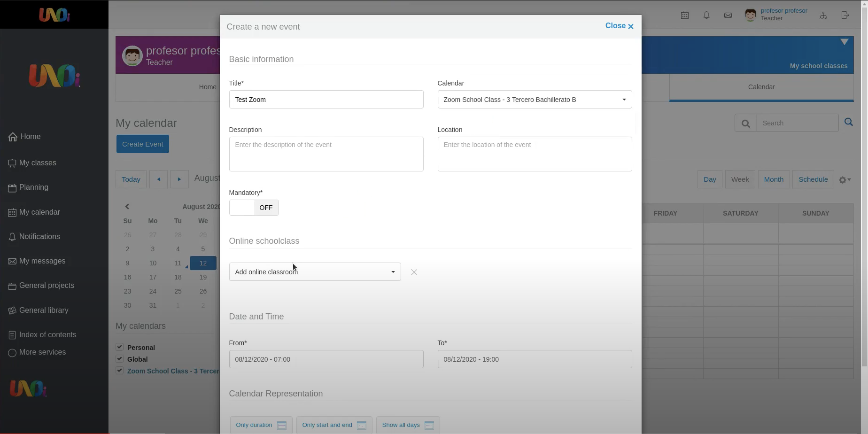Click the From date field
The height and width of the screenshot is (434, 868).
[326, 359]
